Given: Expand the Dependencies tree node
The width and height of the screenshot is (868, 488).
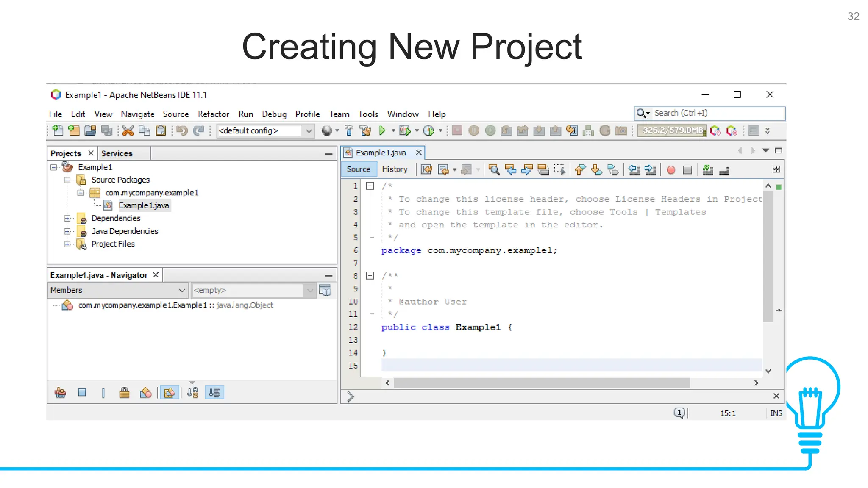Looking at the screenshot, I should click(x=67, y=219).
